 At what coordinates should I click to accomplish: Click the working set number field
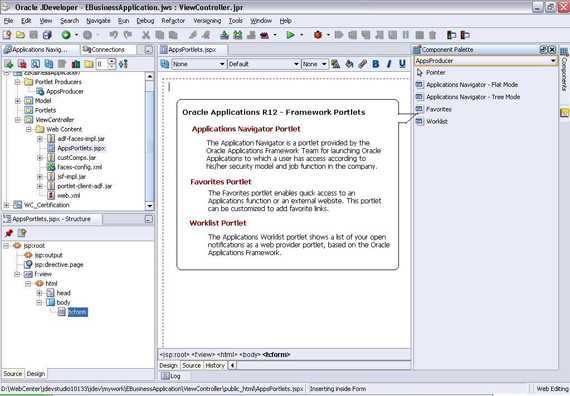(101, 64)
